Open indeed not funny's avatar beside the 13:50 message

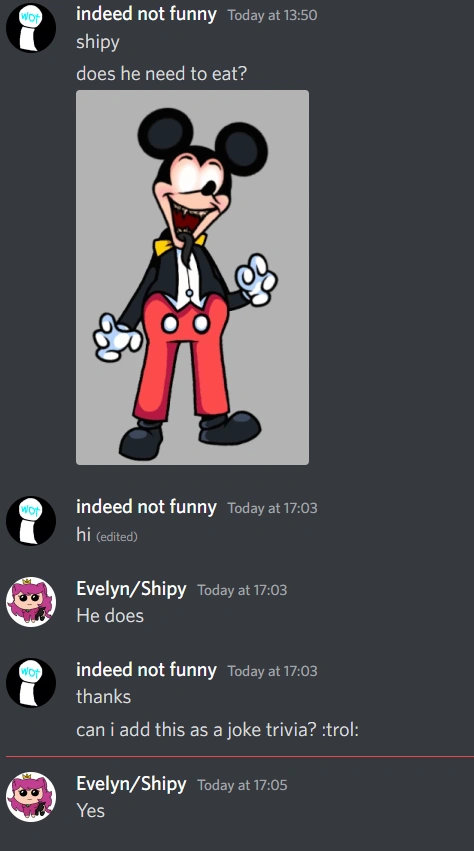[x=31, y=27]
